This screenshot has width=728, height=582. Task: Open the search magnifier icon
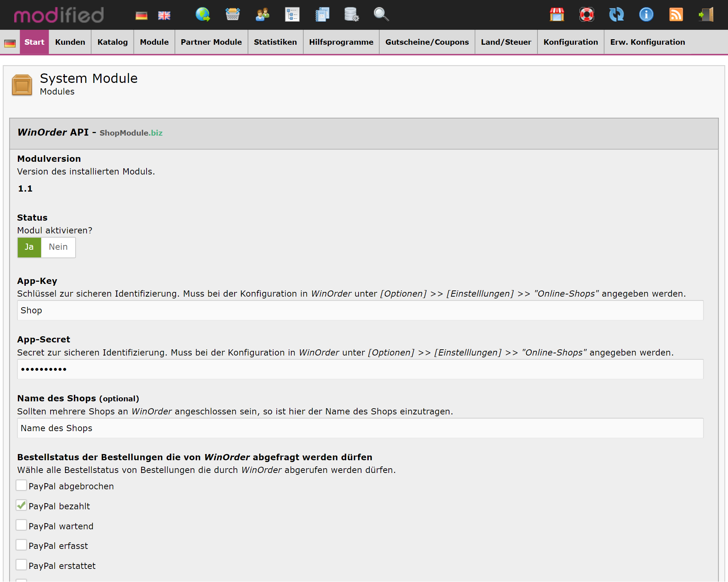(x=380, y=15)
